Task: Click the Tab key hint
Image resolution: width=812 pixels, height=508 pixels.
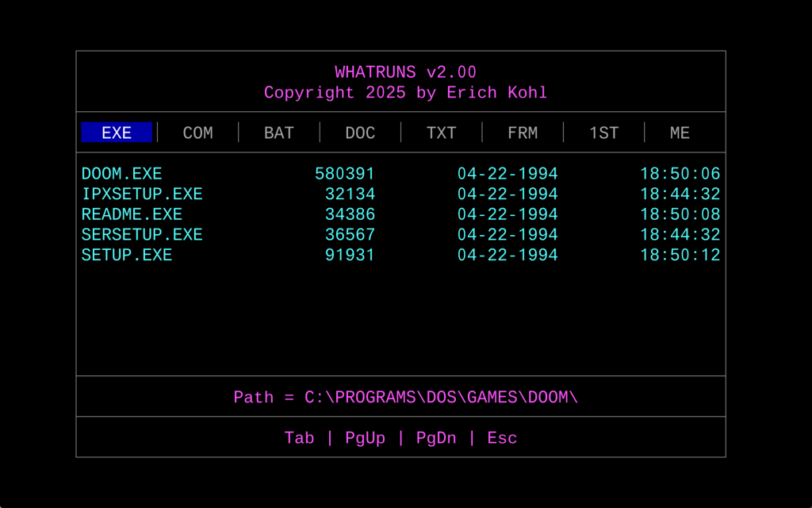Action: (x=299, y=438)
